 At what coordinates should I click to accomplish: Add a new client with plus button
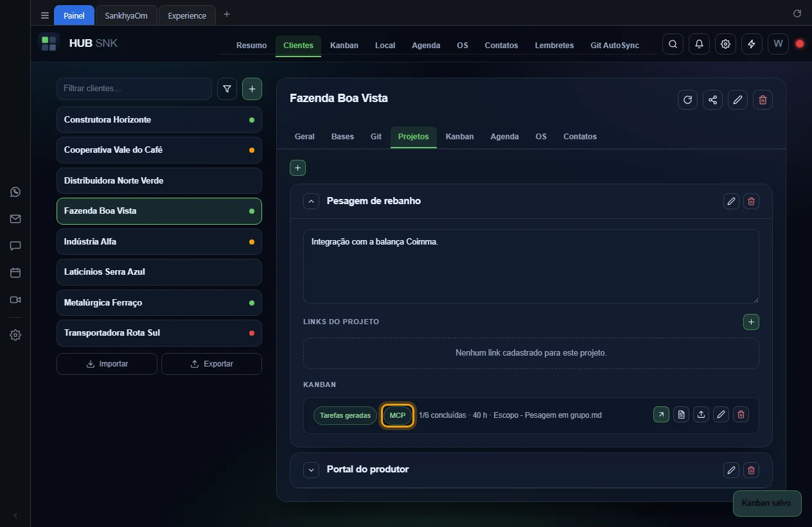pyautogui.click(x=252, y=89)
